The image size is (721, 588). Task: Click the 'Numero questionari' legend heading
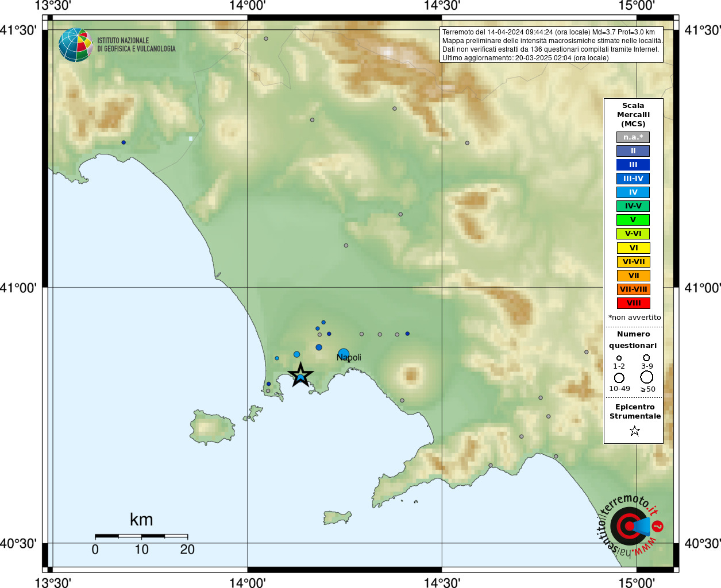(633, 340)
